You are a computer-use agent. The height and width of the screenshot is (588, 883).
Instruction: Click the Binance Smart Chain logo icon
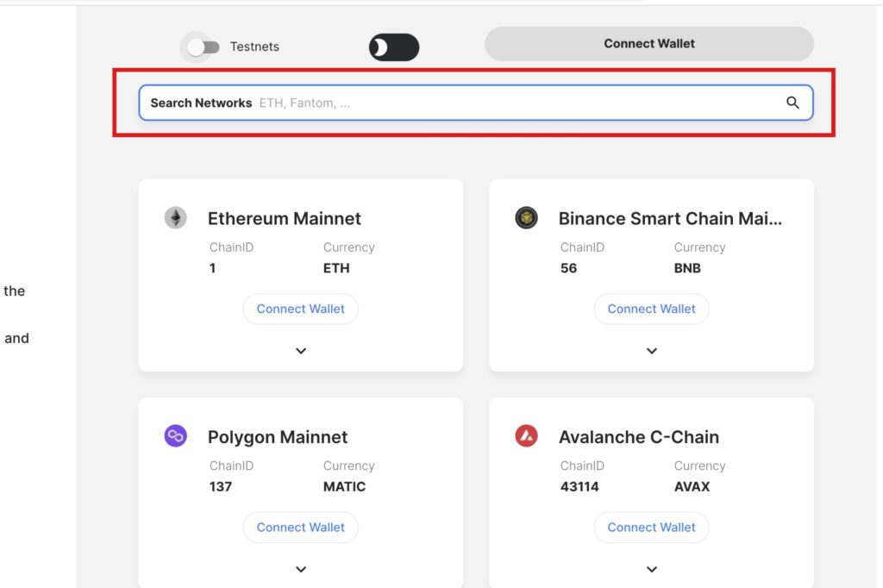coord(527,218)
